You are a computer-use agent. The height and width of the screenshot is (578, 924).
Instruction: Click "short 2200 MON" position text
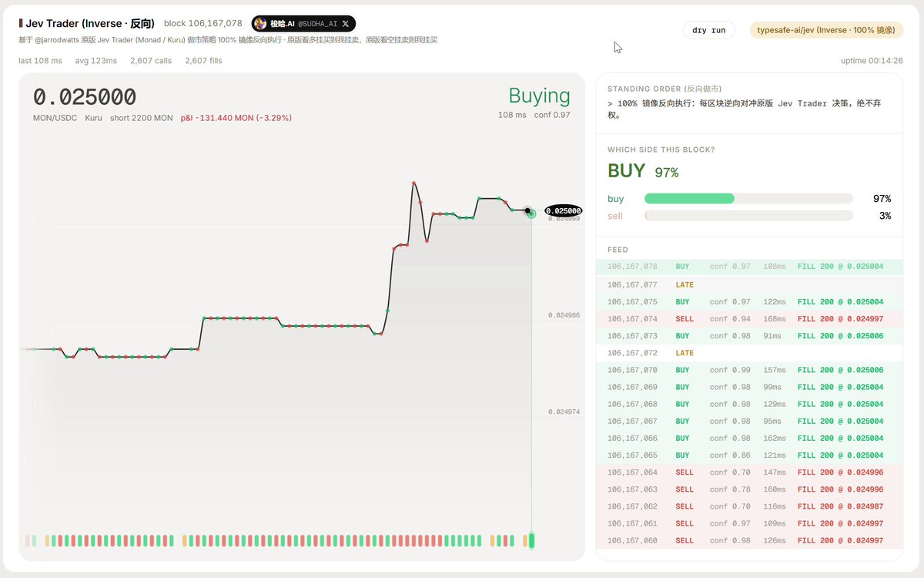142,118
